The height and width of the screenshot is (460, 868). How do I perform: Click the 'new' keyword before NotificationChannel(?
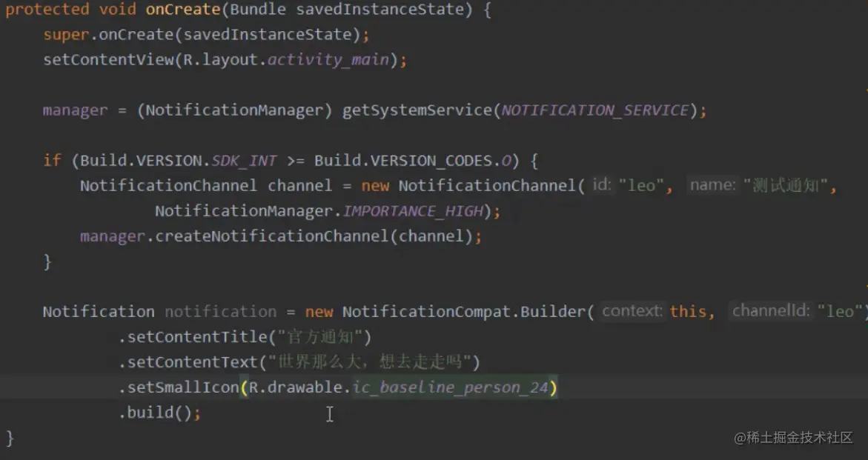375,186
